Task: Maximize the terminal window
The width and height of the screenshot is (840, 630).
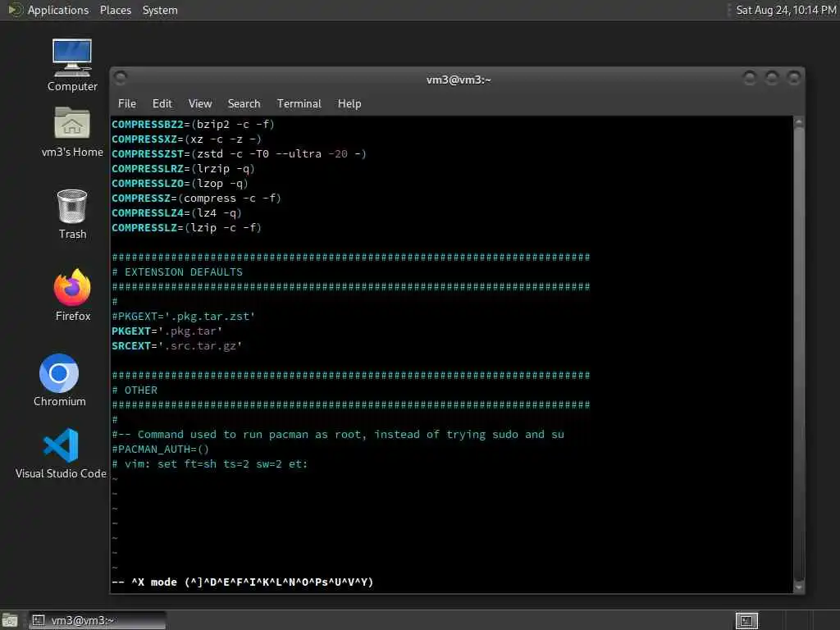Action: (772, 78)
